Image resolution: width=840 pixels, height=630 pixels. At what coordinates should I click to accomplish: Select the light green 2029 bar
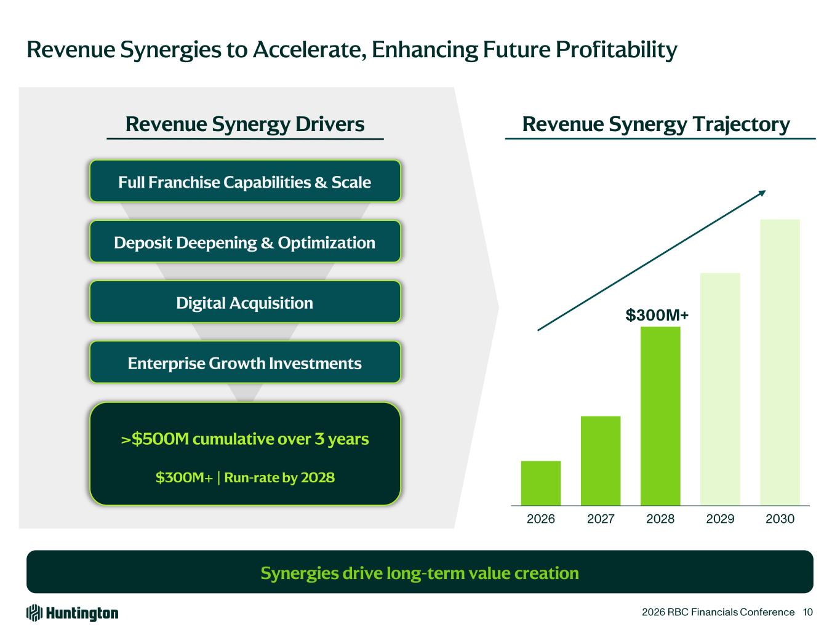pos(719,389)
